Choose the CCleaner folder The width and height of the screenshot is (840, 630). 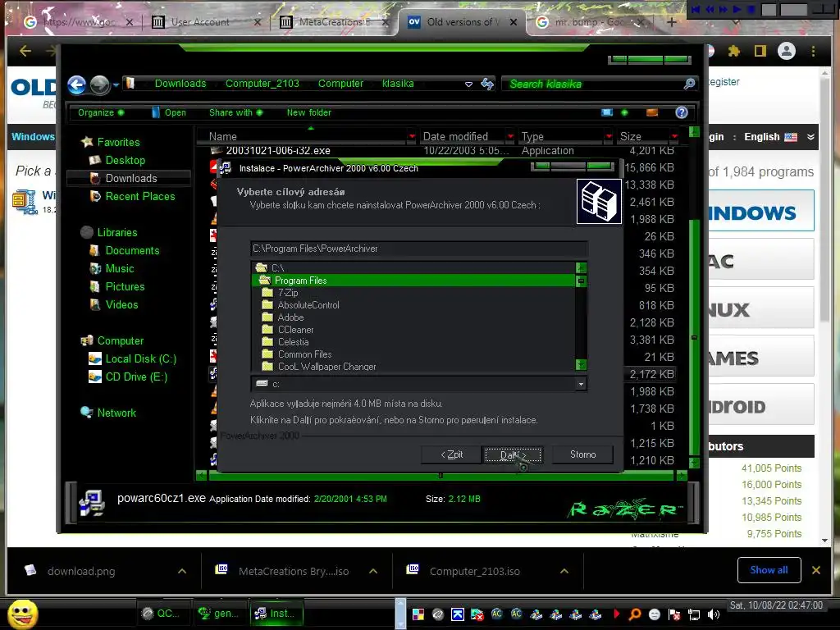(295, 330)
